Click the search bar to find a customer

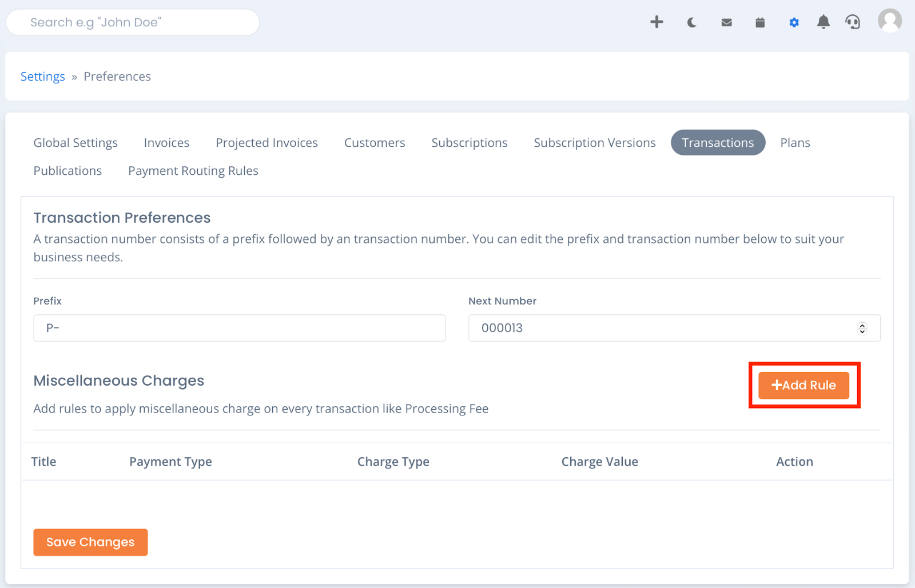(133, 22)
